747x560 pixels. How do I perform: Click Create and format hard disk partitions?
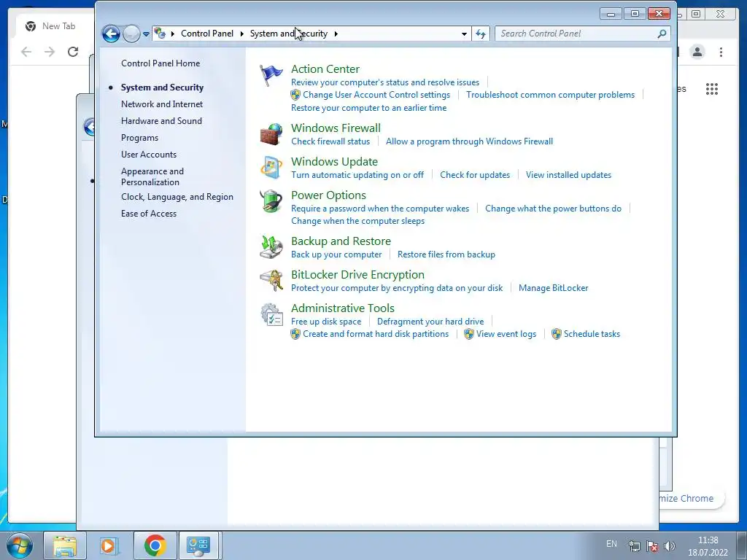pos(376,334)
